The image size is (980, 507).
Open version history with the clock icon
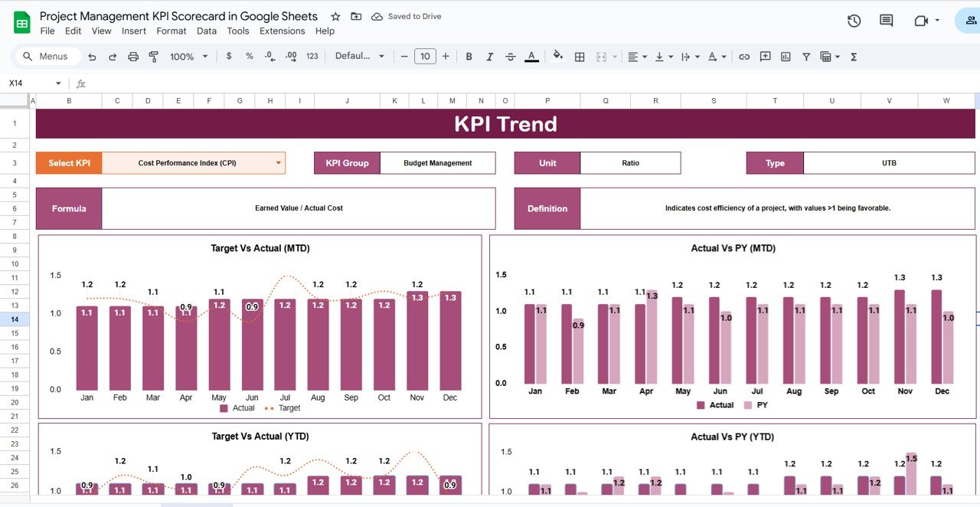click(854, 21)
